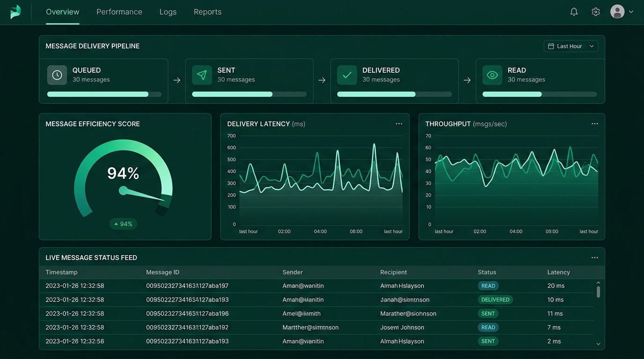This screenshot has height=359, width=644.
Task: Click the Sent paper plane icon
Action: (x=202, y=75)
